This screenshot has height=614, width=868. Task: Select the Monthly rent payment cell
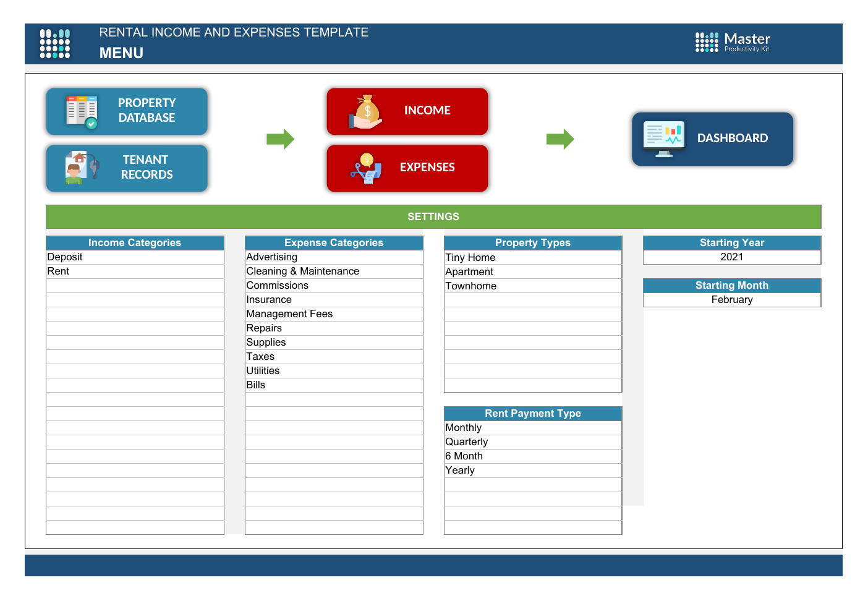533,428
